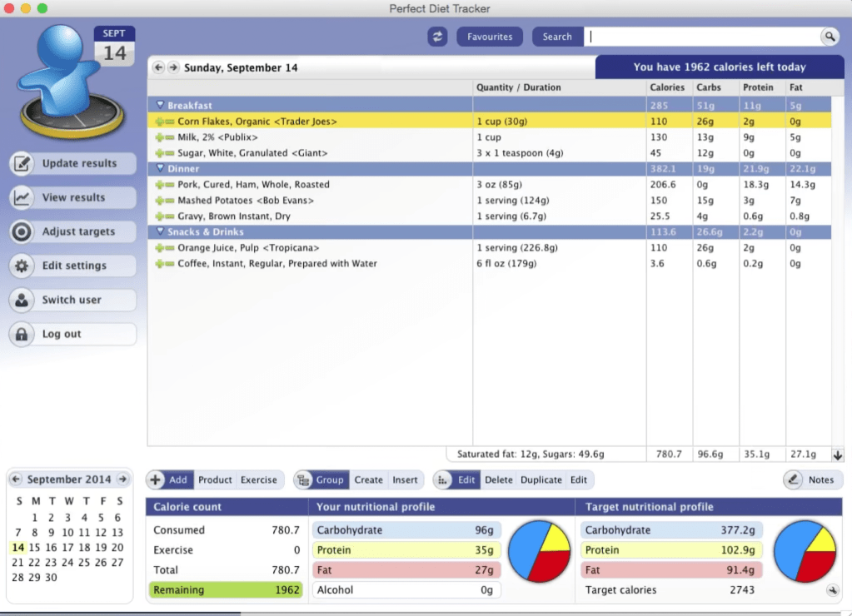Click the Switch user person icon
Viewport: 852px width, 616px height.
coord(22,300)
